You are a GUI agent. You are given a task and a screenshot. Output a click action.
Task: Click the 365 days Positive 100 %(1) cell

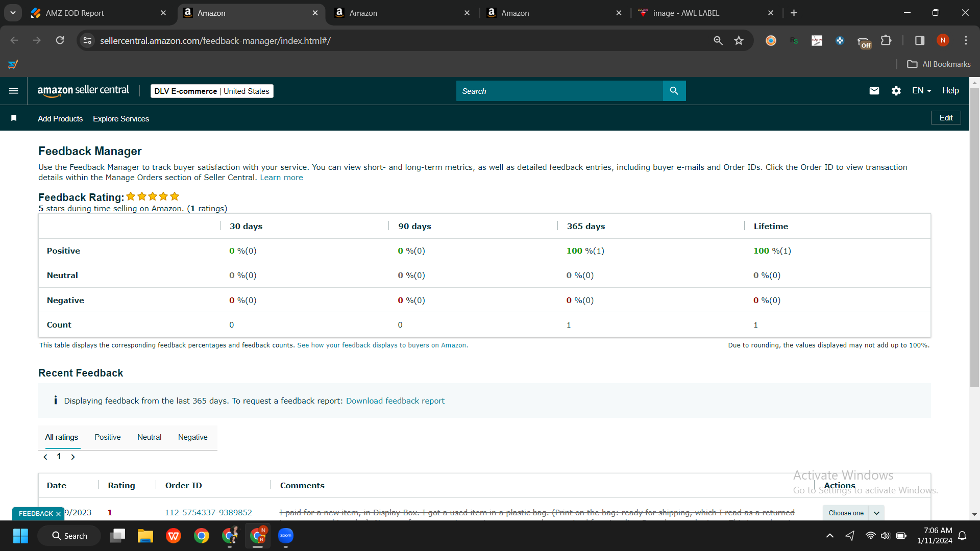585,251
